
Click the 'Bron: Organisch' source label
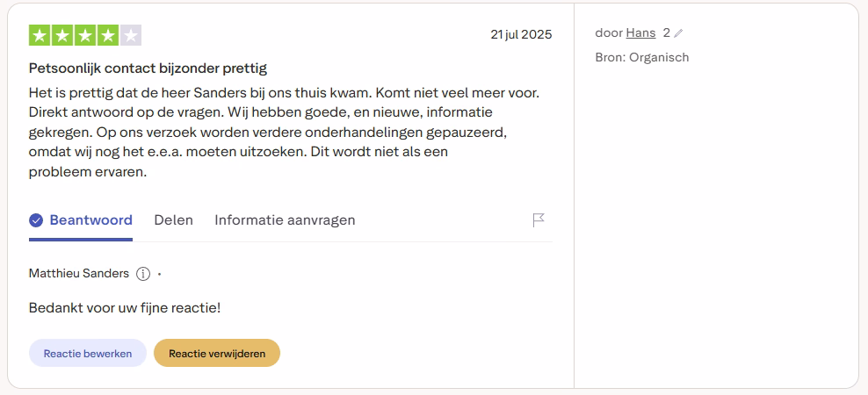tap(641, 58)
